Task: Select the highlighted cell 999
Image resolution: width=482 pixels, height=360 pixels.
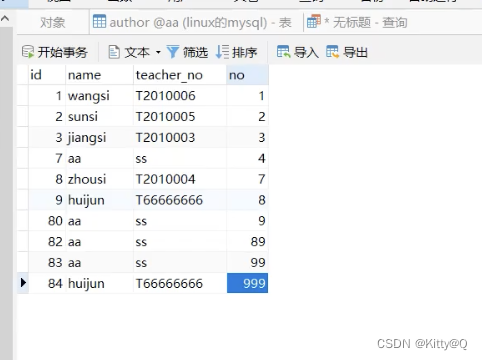Action: pos(247,283)
